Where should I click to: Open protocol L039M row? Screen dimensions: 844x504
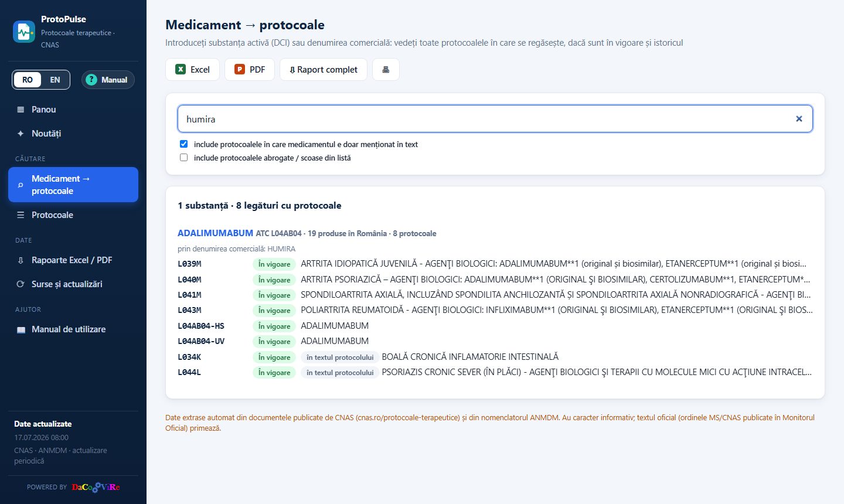(x=495, y=264)
